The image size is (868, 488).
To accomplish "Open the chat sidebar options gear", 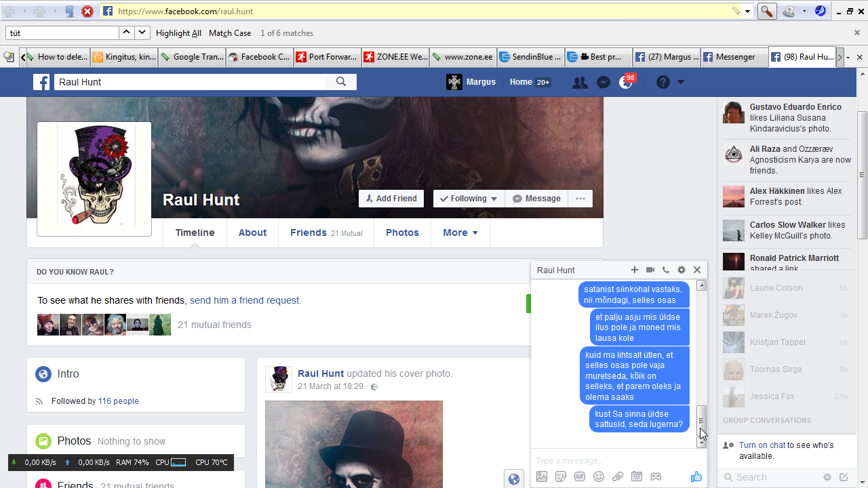I will coord(827,477).
